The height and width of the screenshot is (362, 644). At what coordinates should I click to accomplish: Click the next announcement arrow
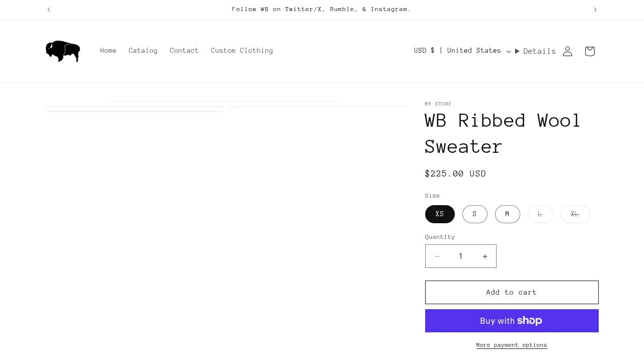coord(595,9)
